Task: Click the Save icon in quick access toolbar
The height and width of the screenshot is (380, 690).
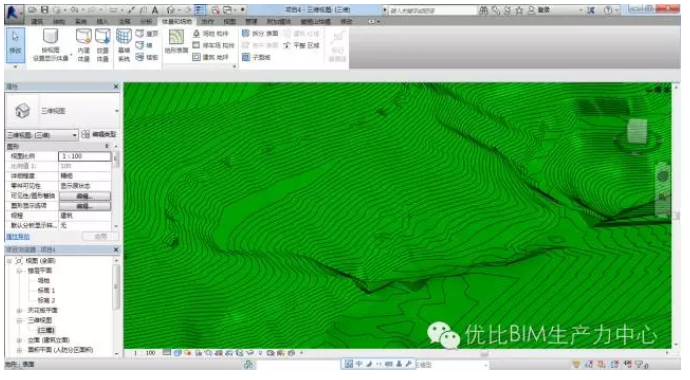Action: click(x=44, y=10)
